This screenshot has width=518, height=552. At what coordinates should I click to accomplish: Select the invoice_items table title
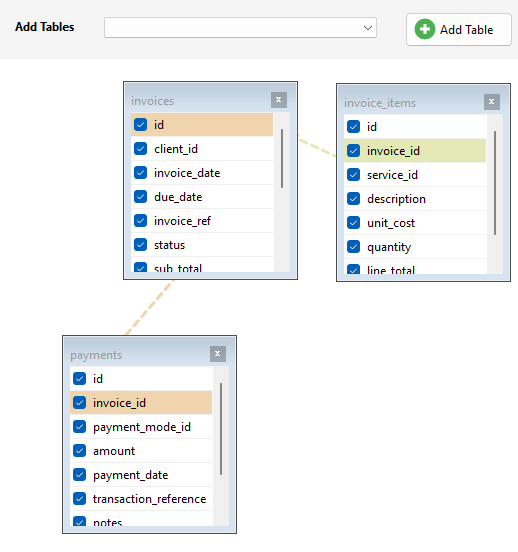(380, 103)
